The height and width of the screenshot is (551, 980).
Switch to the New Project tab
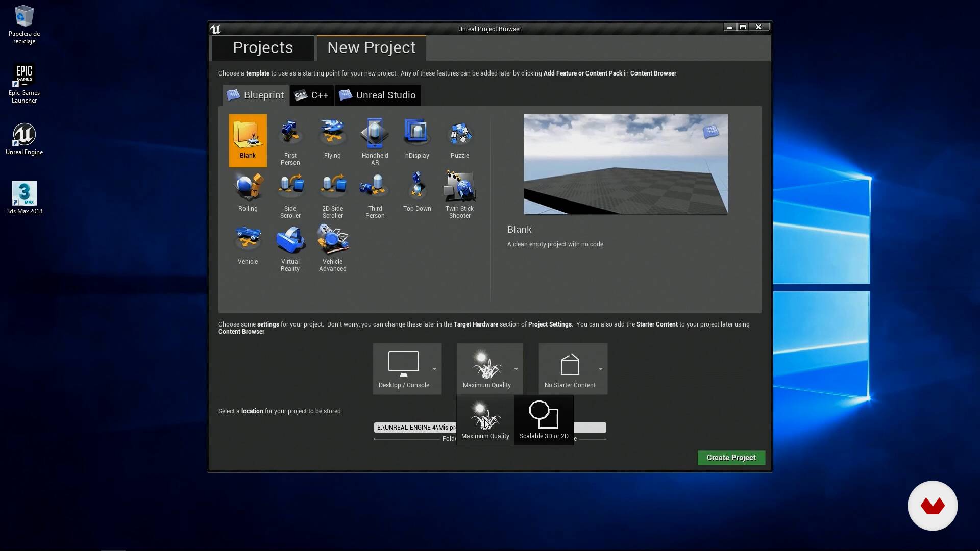[x=371, y=47]
